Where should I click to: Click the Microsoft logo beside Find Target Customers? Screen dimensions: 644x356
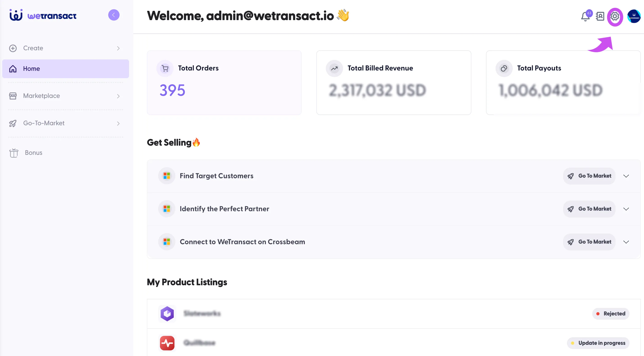167,176
